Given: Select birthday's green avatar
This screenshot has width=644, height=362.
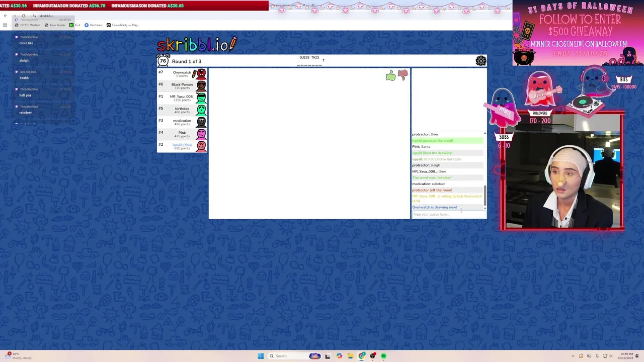Looking at the screenshot, I should [x=201, y=110].
